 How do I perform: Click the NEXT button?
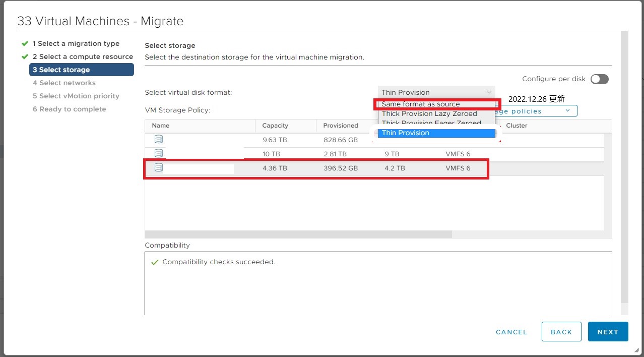(608, 332)
